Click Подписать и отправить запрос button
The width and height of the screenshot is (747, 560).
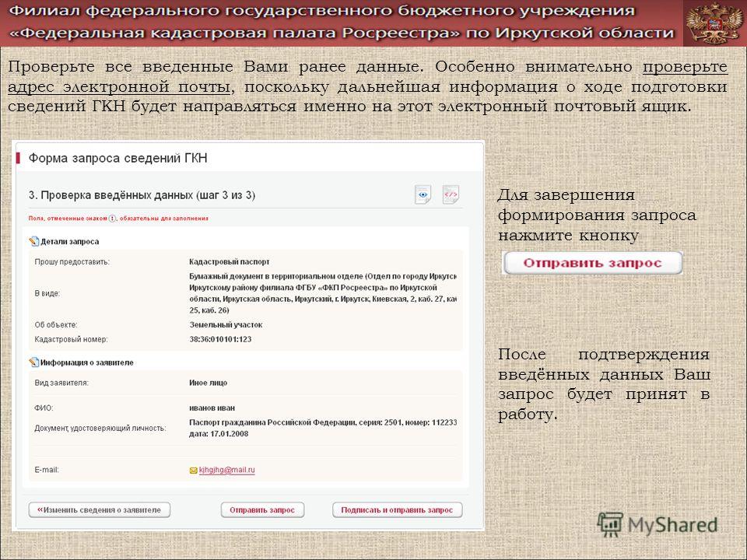tap(397, 510)
